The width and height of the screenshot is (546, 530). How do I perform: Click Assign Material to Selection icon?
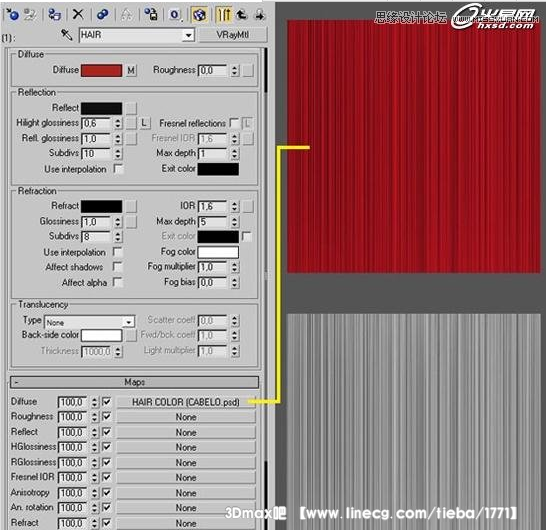tap(54, 15)
